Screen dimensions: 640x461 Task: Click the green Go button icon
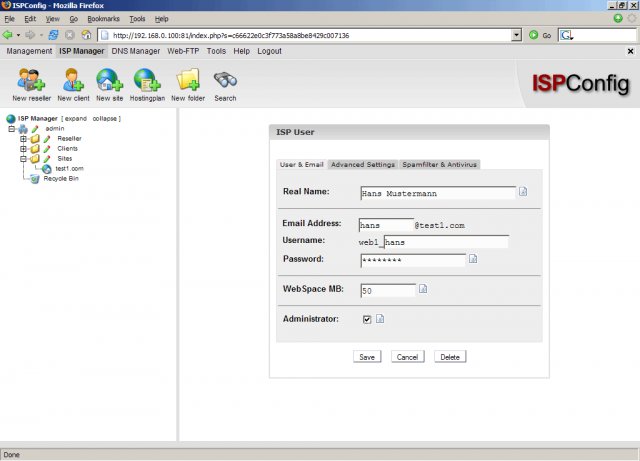click(533, 35)
